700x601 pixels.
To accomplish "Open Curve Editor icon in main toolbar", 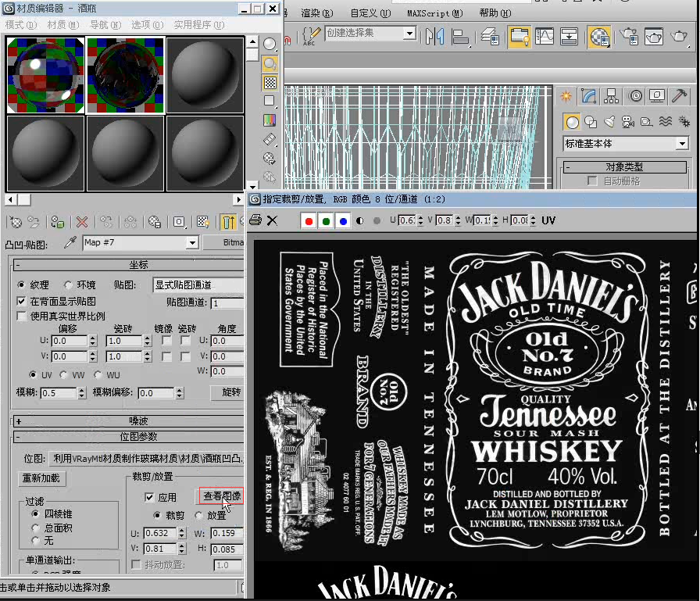I will 545,36.
